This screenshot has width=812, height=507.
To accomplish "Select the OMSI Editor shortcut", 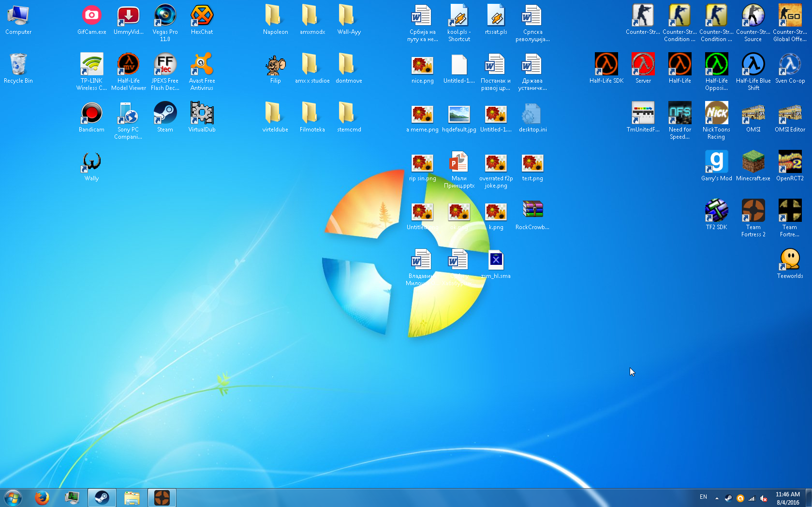I will (x=790, y=117).
